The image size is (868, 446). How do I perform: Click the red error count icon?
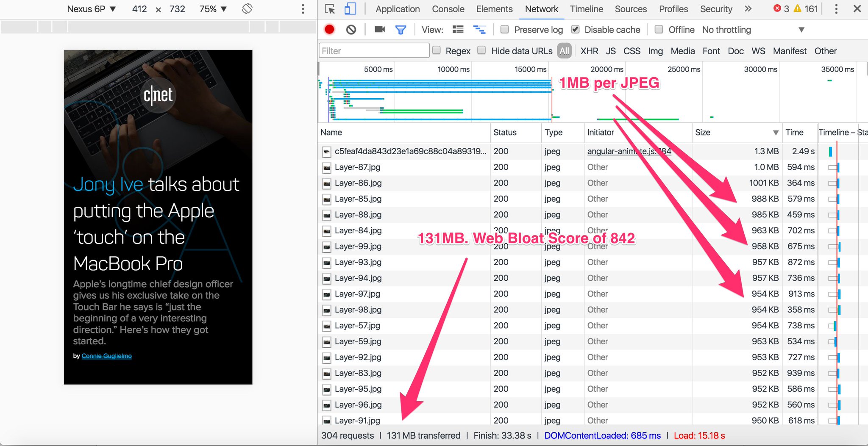[777, 8]
